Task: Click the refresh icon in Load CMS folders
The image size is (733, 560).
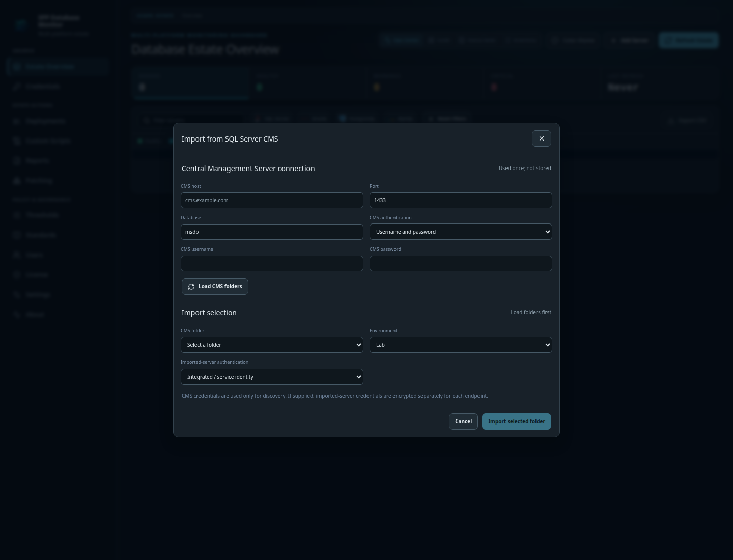Action: [x=191, y=287]
